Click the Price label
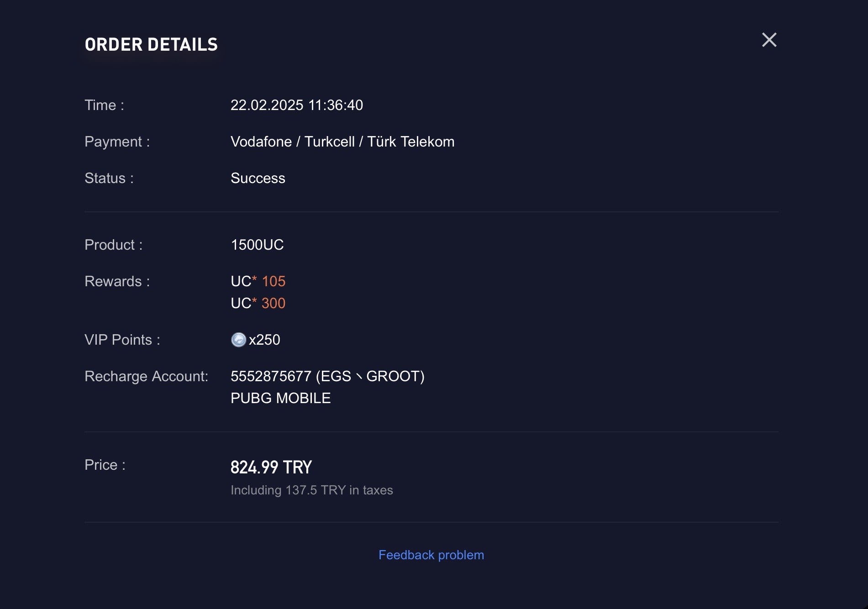The height and width of the screenshot is (609, 868). [105, 465]
